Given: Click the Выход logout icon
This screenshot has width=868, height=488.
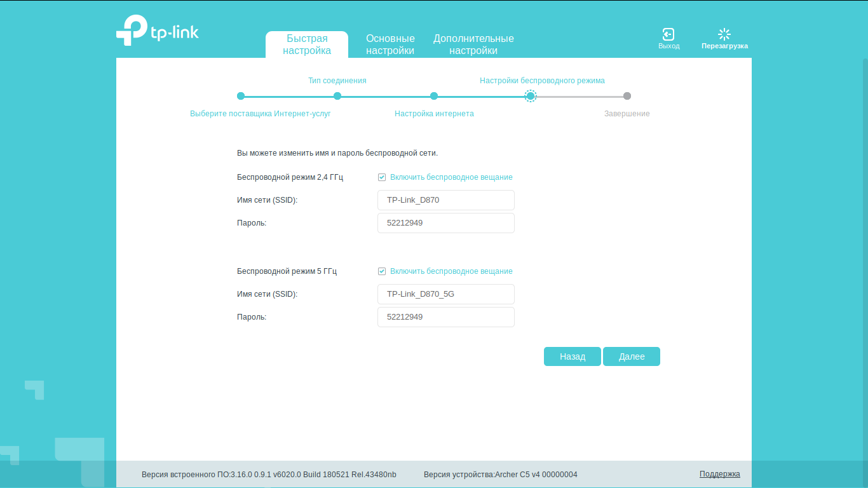Looking at the screenshot, I should tap(668, 34).
